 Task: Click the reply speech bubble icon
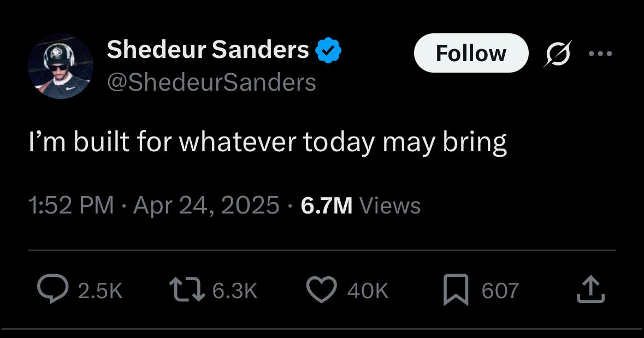(x=53, y=289)
